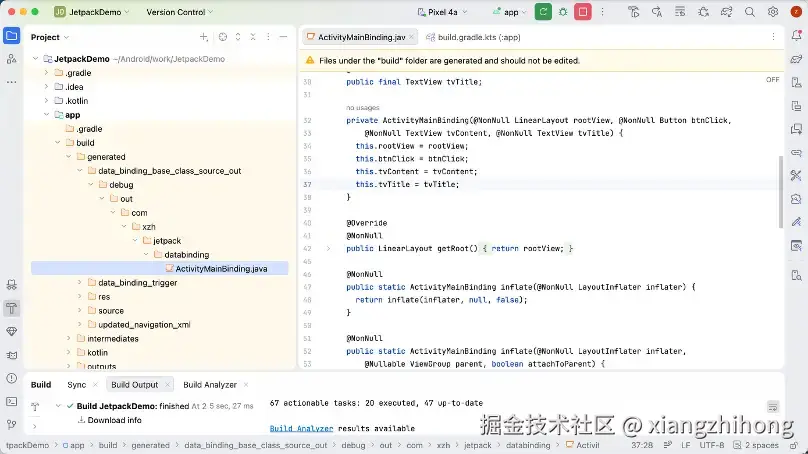Open IDE settings gear
Screen dimensions: 808x454
[773, 12]
